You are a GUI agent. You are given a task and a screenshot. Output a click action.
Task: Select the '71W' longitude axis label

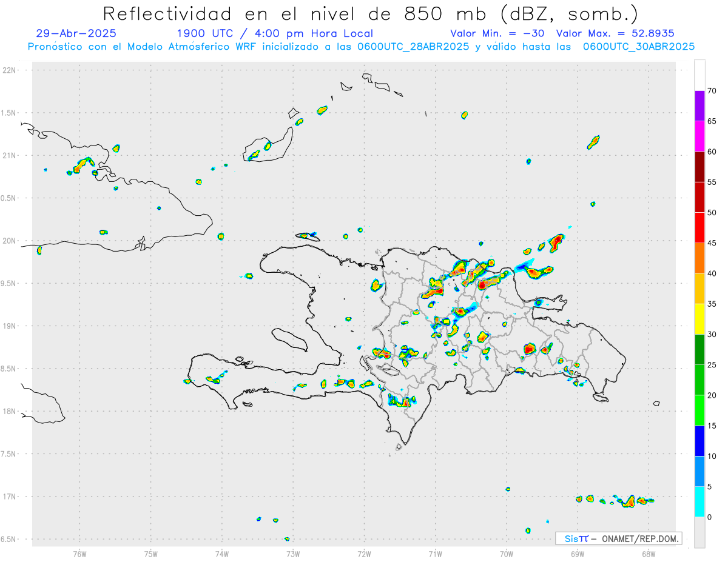point(435,554)
